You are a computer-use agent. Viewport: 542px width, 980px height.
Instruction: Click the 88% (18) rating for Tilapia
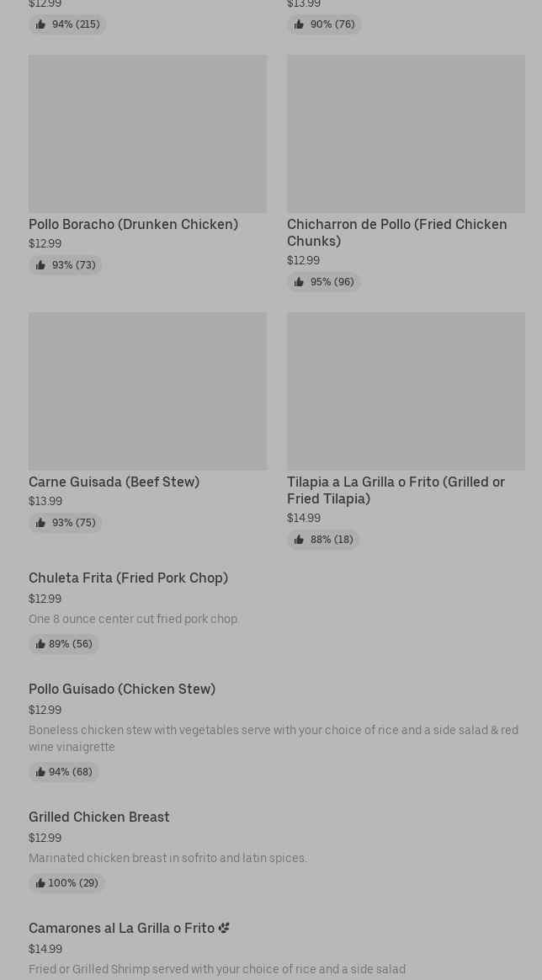323,540
